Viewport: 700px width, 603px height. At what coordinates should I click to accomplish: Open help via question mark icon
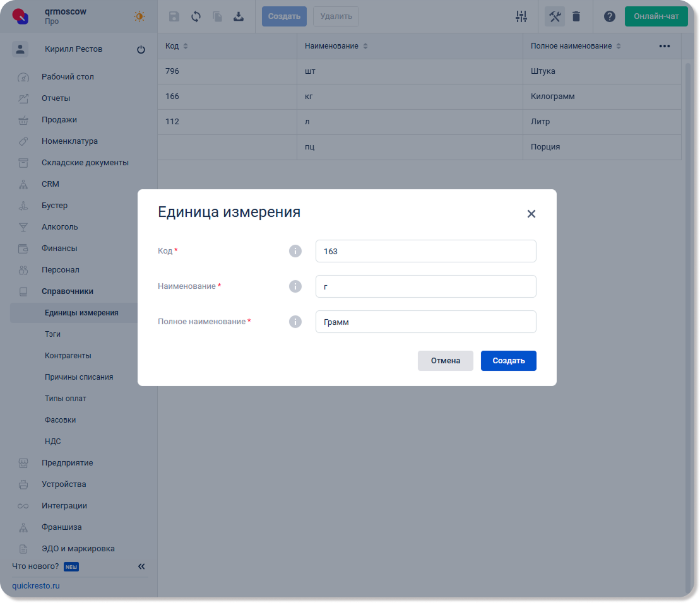tap(609, 16)
